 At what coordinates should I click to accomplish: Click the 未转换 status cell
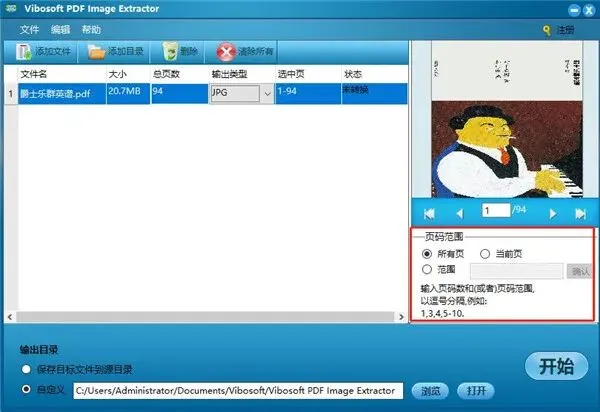click(374, 93)
